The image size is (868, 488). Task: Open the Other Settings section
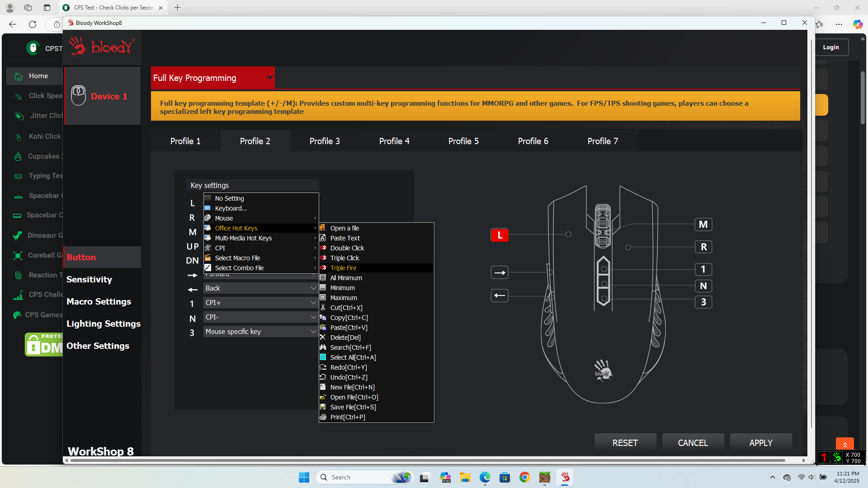[98, 346]
